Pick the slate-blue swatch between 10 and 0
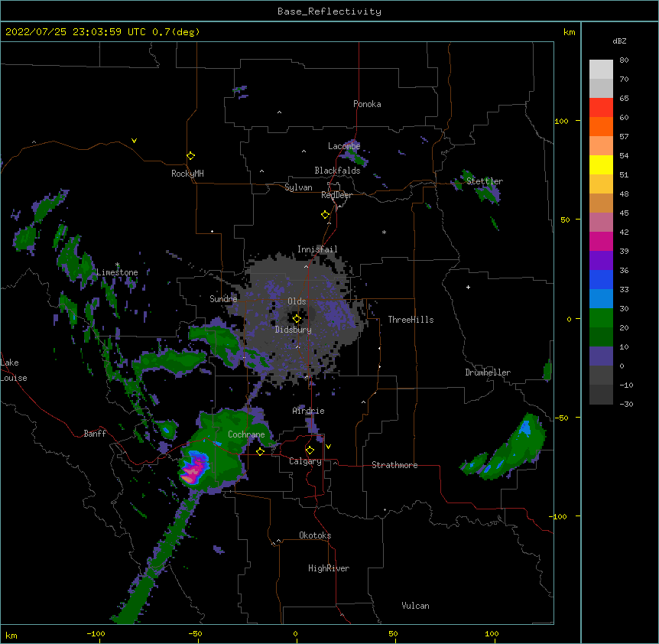Viewport: 659px width, 644px height. click(601, 356)
